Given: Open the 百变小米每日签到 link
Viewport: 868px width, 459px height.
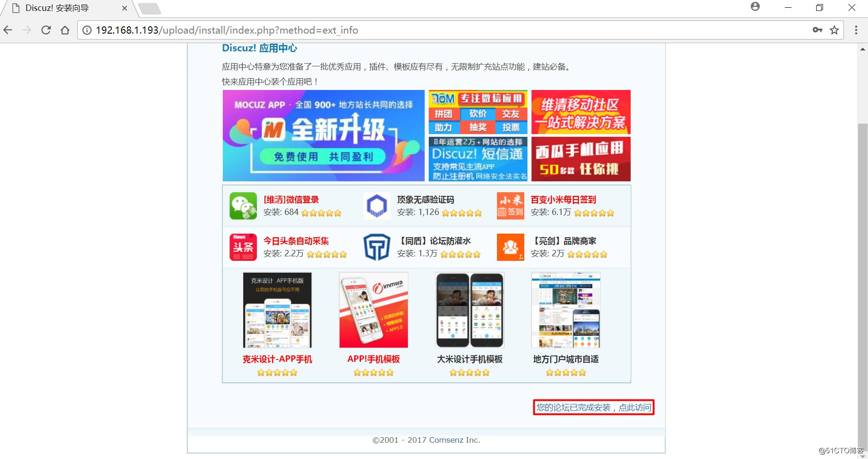Looking at the screenshot, I should pos(563,200).
